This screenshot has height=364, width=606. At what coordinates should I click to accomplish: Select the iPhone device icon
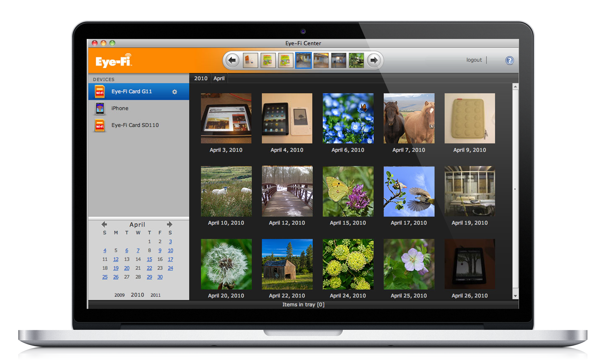coord(100,108)
